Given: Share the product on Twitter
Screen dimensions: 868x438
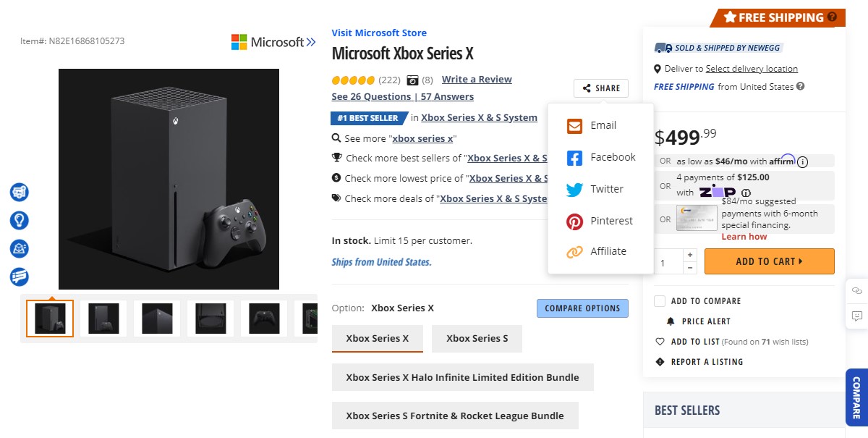Looking at the screenshot, I should pos(575,189).
